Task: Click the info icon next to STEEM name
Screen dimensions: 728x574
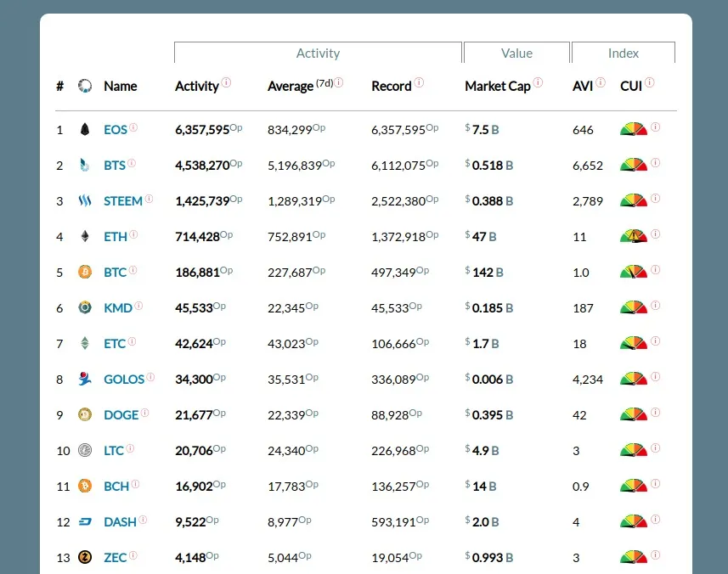Action: tap(149, 199)
